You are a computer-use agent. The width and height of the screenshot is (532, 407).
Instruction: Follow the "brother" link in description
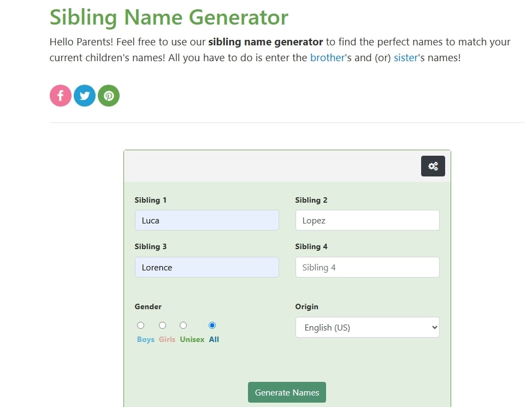[327, 57]
